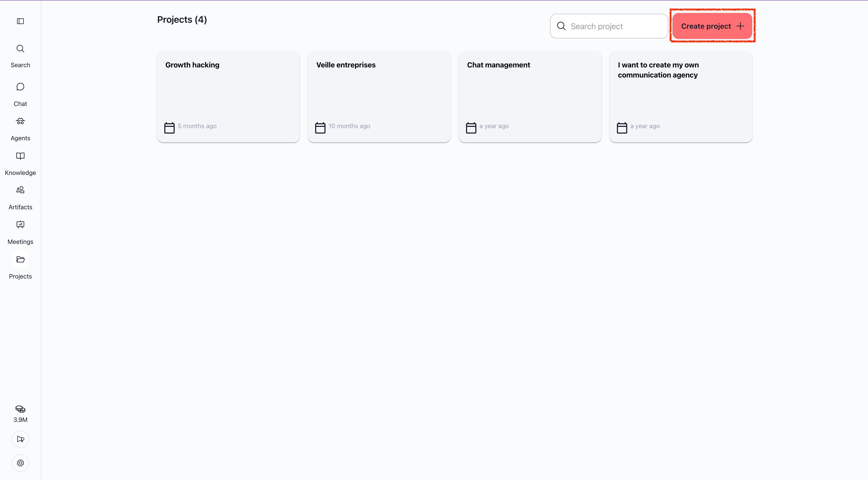Go to Agents via the spy icon
Screen dimensions: 868x480
20,121
